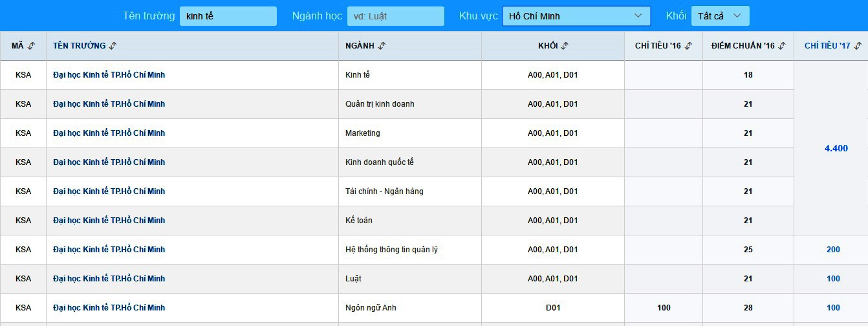The image size is (868, 326).
Task: Select the CHỈ TIÊU '17 header text
Action: [827, 46]
